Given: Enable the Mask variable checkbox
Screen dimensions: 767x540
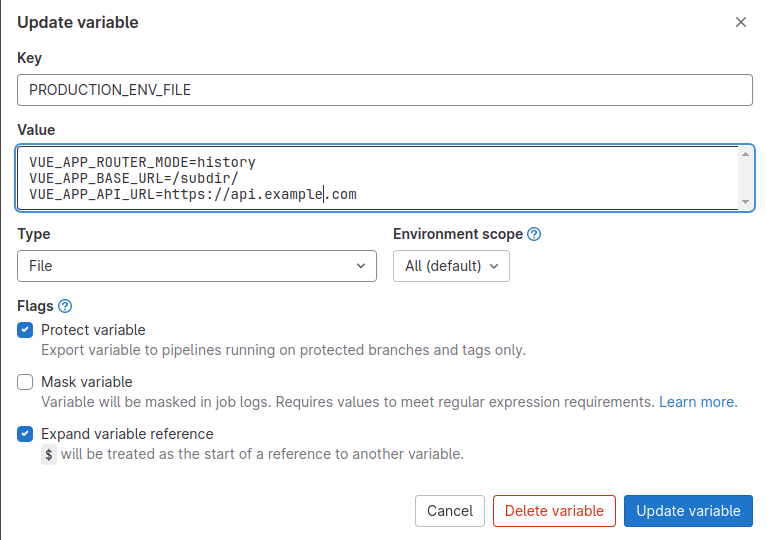Looking at the screenshot, I should (25, 382).
